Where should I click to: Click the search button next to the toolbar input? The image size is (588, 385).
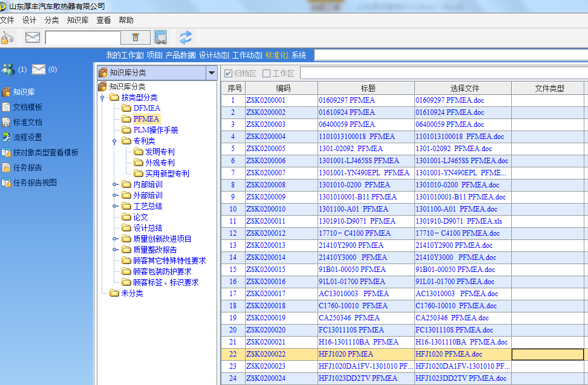135,37
